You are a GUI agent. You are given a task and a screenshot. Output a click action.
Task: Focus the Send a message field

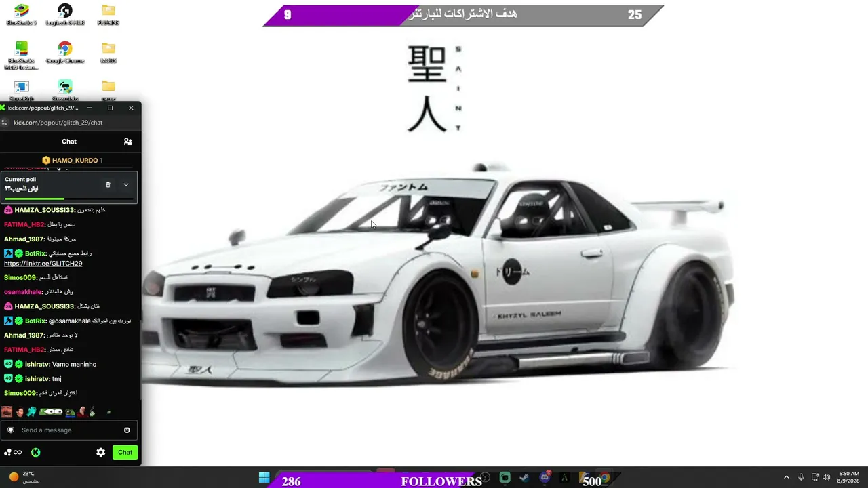69,430
